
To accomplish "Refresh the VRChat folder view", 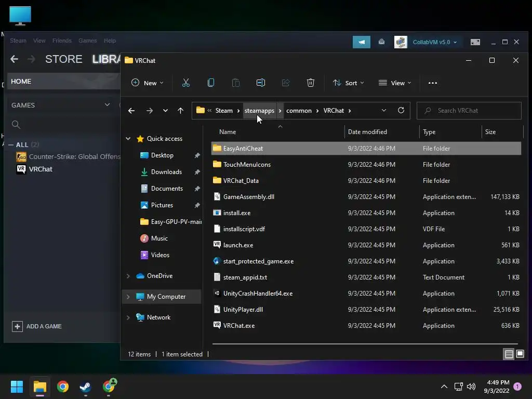I will pyautogui.click(x=401, y=110).
